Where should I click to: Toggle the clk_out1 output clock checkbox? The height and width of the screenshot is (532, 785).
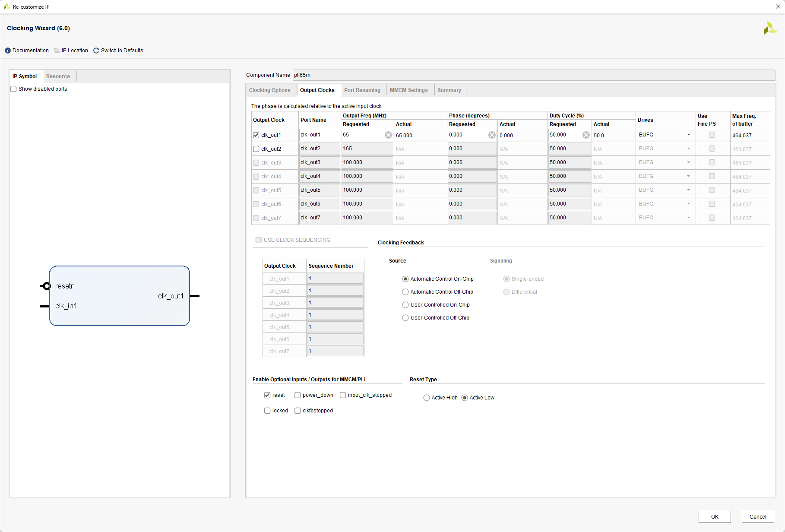(256, 135)
